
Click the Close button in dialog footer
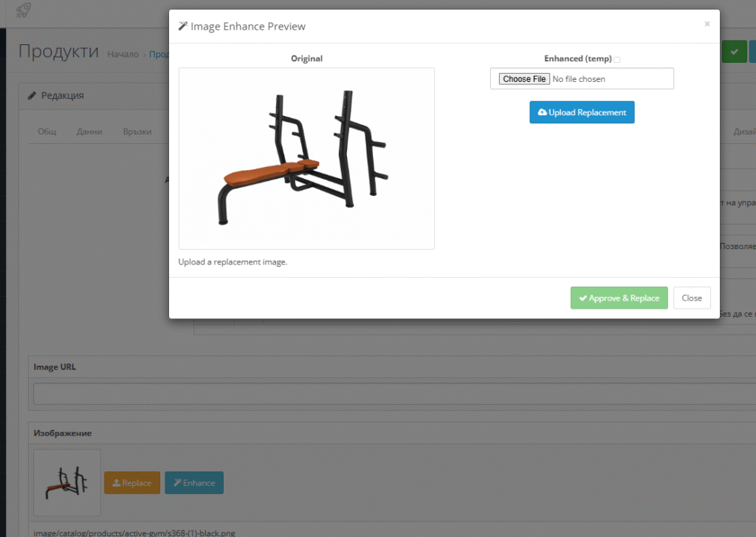[x=692, y=298]
